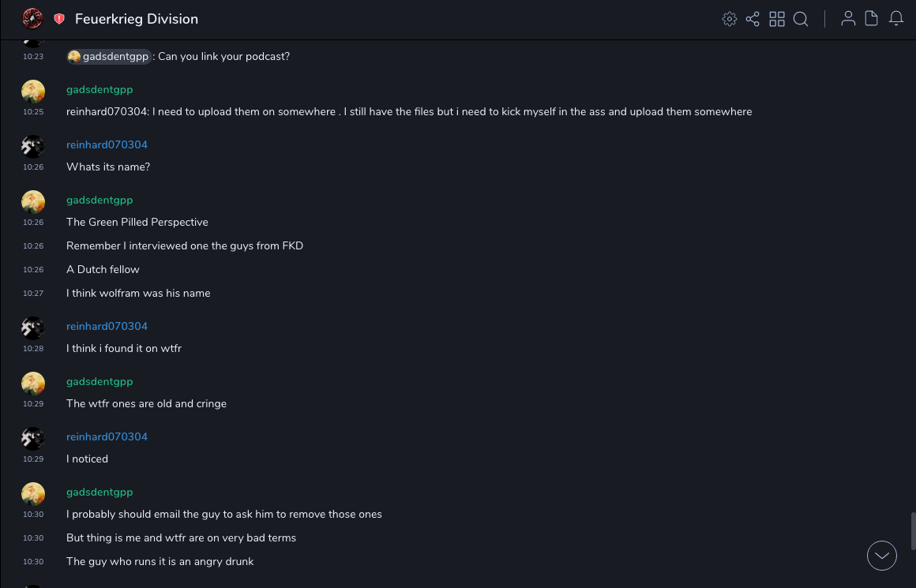Open the members person icon

coord(848,19)
